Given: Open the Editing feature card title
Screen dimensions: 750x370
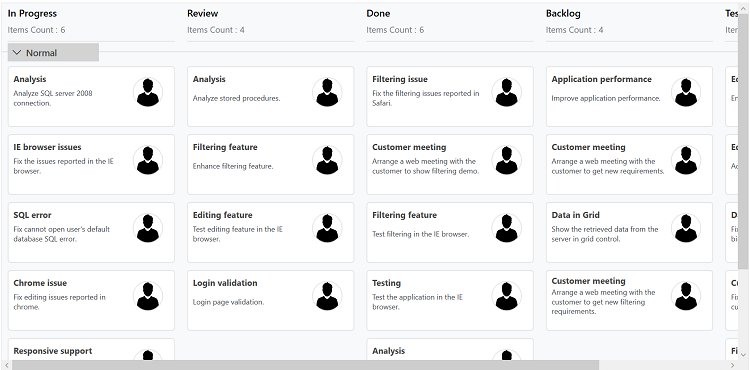Looking at the screenshot, I should coord(222,215).
